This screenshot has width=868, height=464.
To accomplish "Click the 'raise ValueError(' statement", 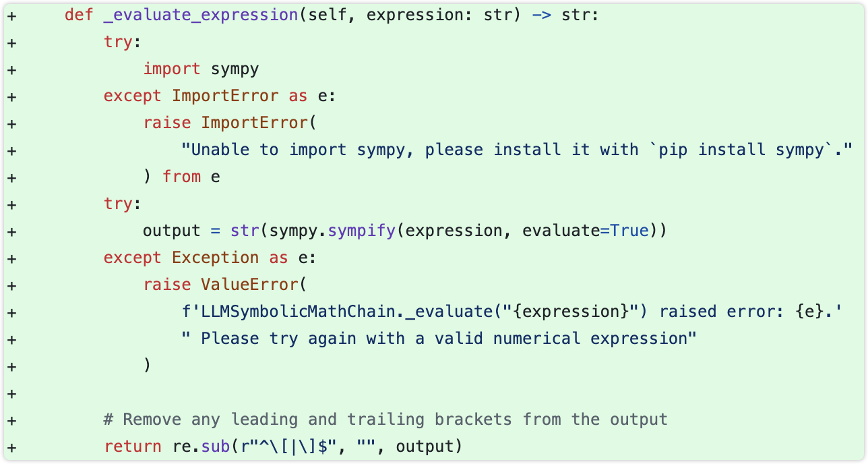I will tap(224, 285).
